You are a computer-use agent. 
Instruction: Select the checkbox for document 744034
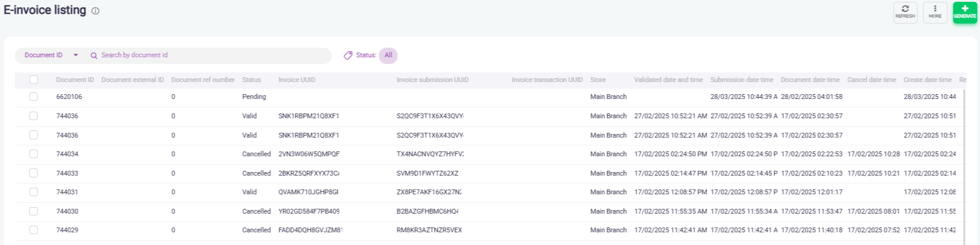point(33,154)
